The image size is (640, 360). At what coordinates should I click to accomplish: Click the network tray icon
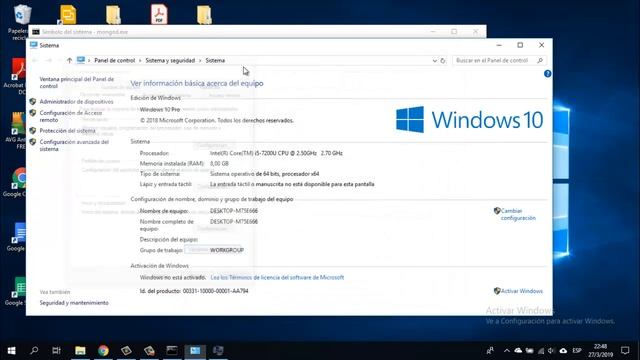click(x=541, y=350)
